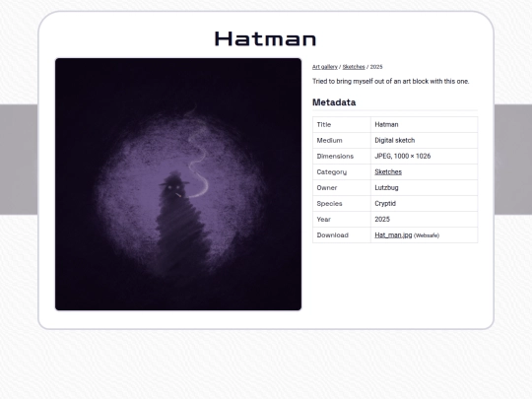Select the Metadata section heading
The height and width of the screenshot is (399, 532).
[x=334, y=102]
